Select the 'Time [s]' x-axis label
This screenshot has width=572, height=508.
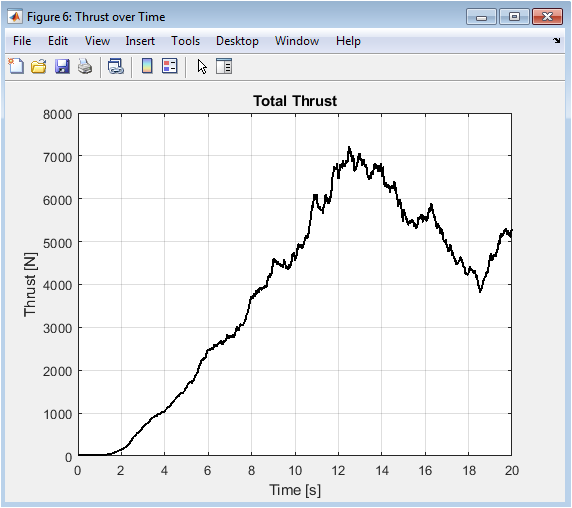[295, 490]
